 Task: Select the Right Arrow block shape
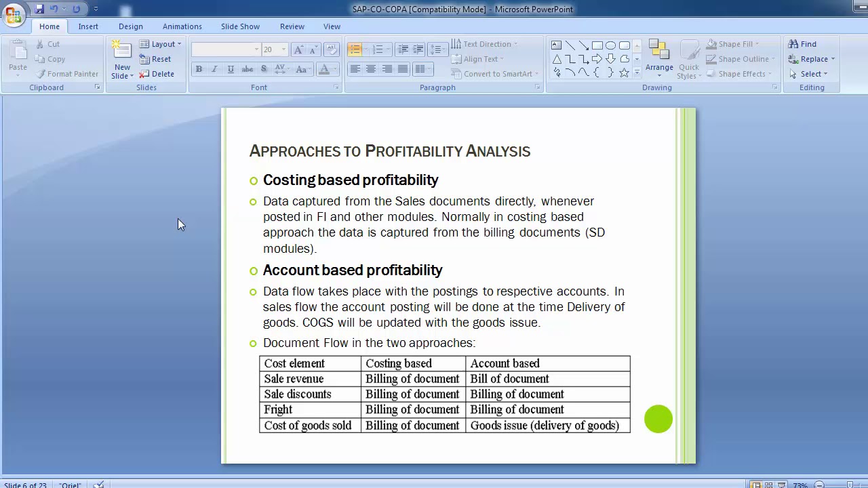click(597, 59)
